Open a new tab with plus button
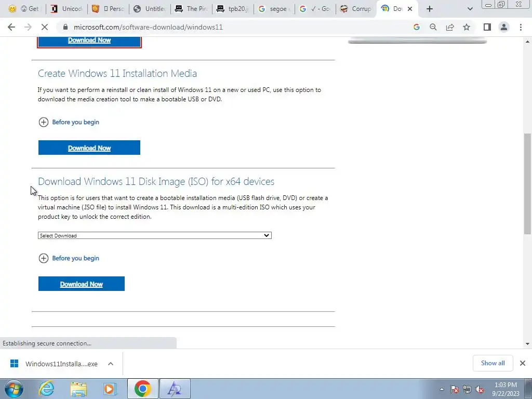 coord(430,9)
